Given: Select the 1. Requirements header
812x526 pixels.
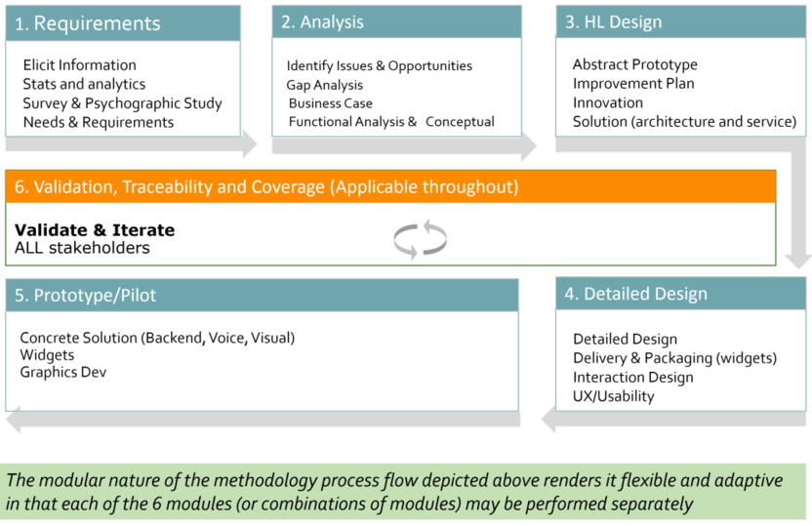Looking at the screenshot, I should [123, 23].
